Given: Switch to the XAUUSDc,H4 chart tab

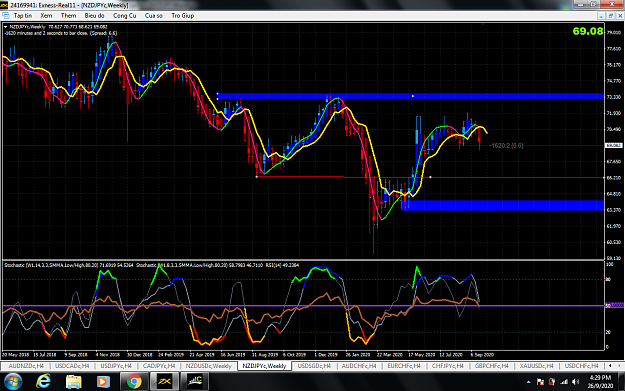Looking at the screenshot, I should [x=536, y=366].
